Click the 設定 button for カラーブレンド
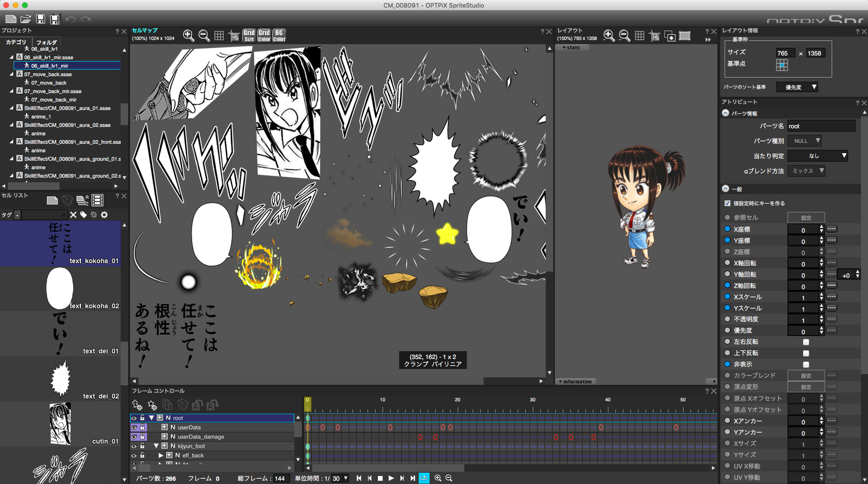Image resolution: width=868 pixels, height=484 pixels. 806,376
